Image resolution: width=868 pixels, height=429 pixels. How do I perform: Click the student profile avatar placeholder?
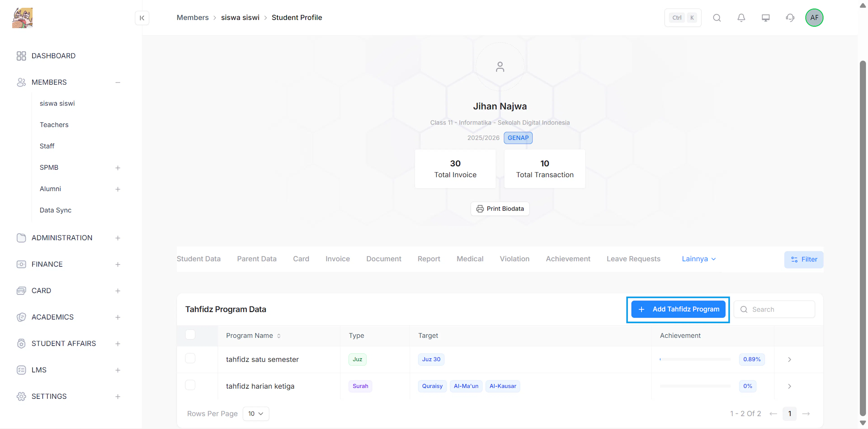tap(500, 67)
